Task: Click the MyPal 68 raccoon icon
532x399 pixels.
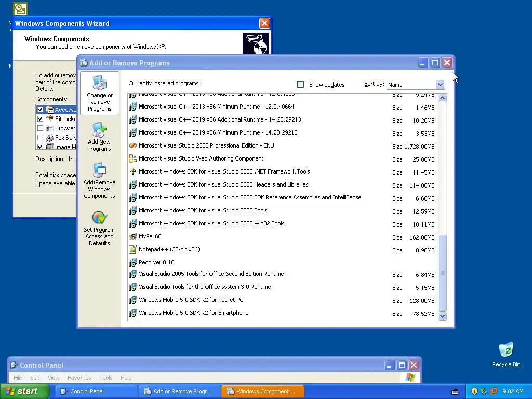Action: pyautogui.click(x=132, y=236)
